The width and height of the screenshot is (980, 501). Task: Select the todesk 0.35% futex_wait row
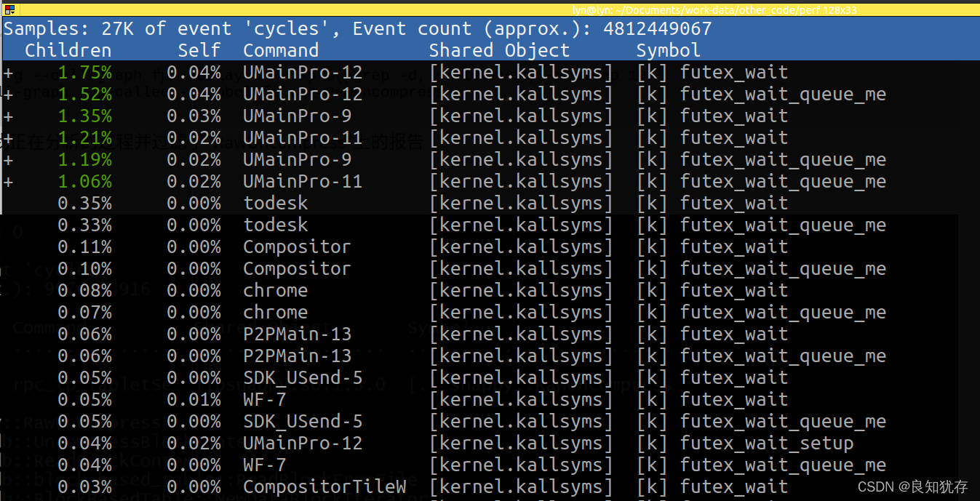pos(437,204)
